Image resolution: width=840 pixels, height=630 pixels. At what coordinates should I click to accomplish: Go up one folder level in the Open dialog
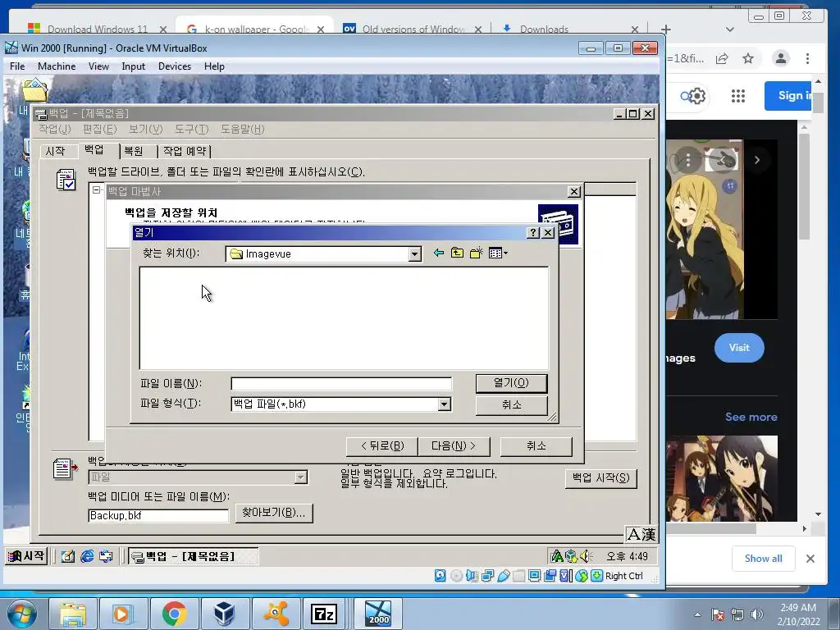(x=457, y=253)
